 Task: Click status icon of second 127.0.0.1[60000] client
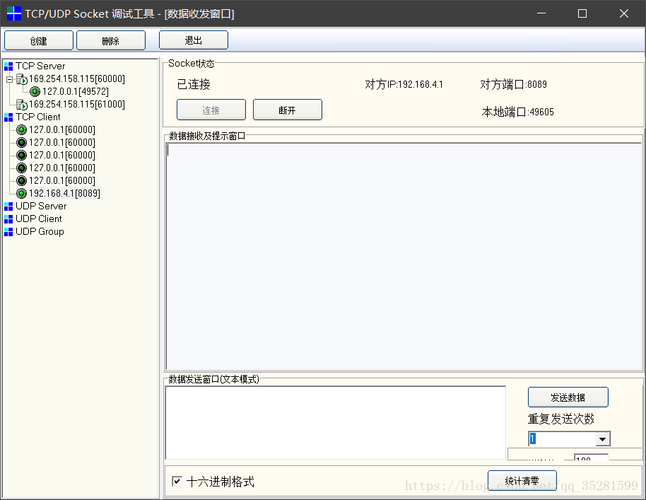(21, 143)
